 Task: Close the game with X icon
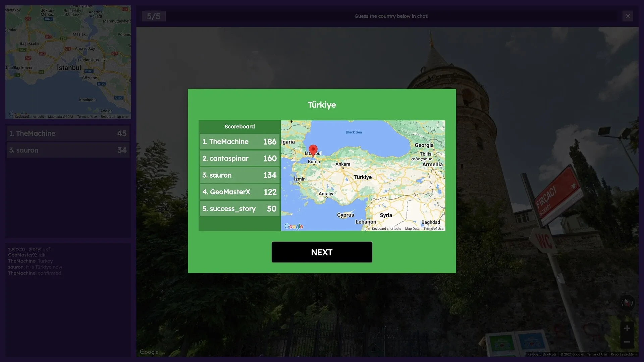[x=628, y=16]
